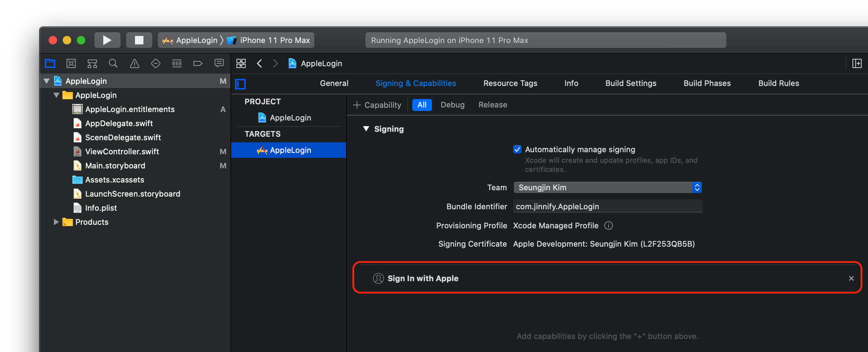The image size is (868, 352).
Task: Expand the Products folder
Action: [56, 222]
